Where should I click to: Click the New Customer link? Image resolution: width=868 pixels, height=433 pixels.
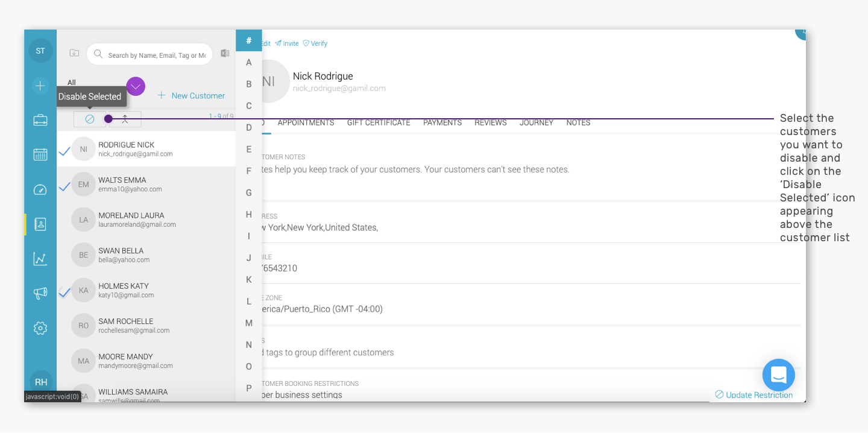click(191, 95)
